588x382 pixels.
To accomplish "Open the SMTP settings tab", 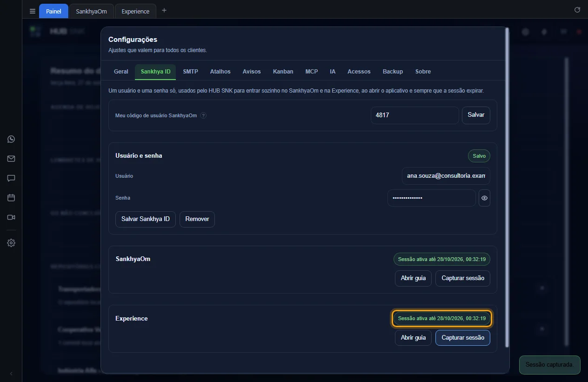I will [x=190, y=72].
